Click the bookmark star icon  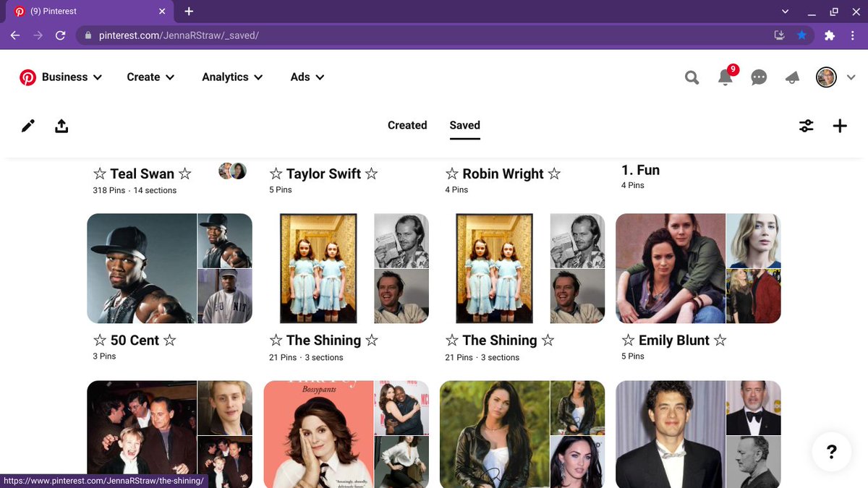801,35
